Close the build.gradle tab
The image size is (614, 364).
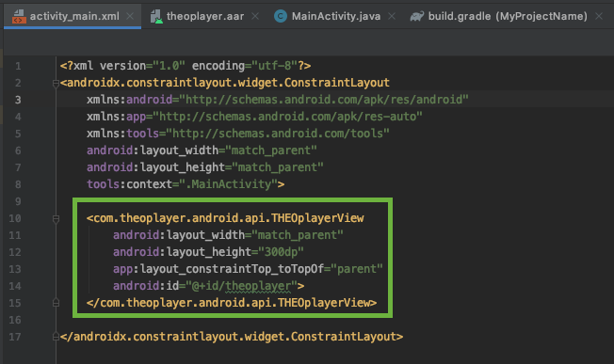pos(599,16)
